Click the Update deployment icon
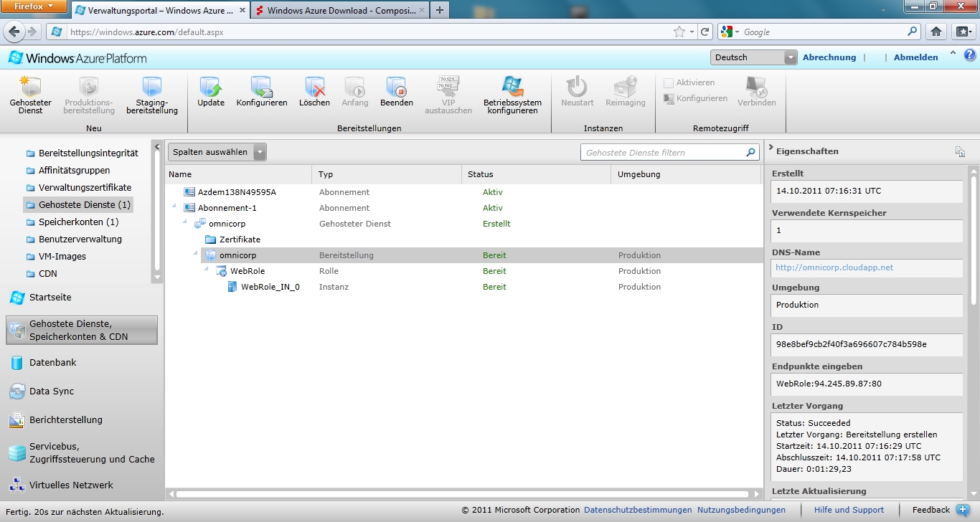 (211, 87)
